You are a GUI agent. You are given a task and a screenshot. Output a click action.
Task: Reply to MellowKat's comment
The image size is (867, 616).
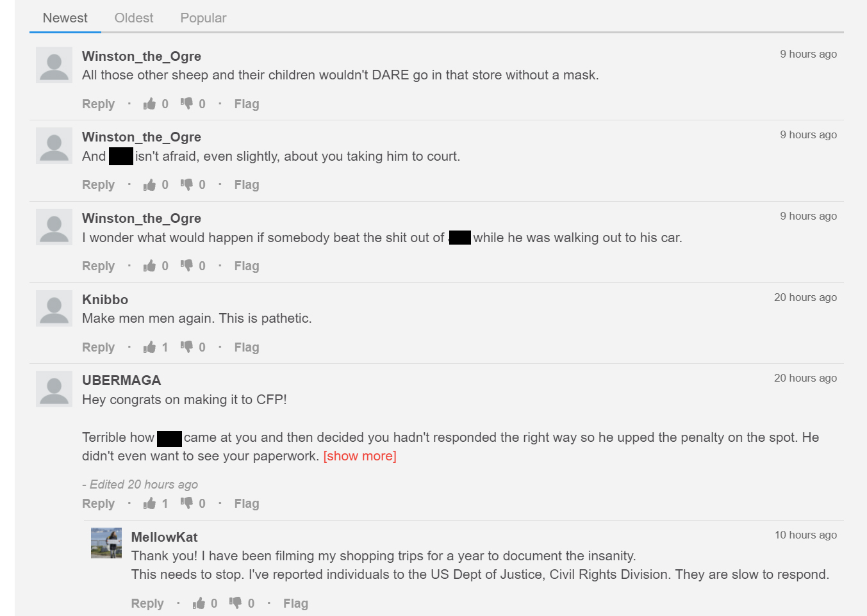[147, 603]
